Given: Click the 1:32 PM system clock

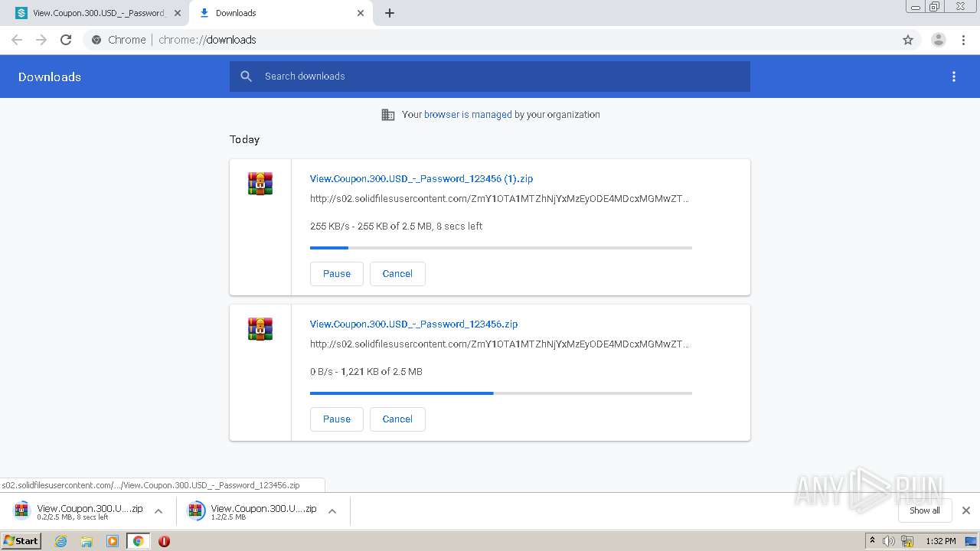Looking at the screenshot, I should pyautogui.click(x=940, y=541).
